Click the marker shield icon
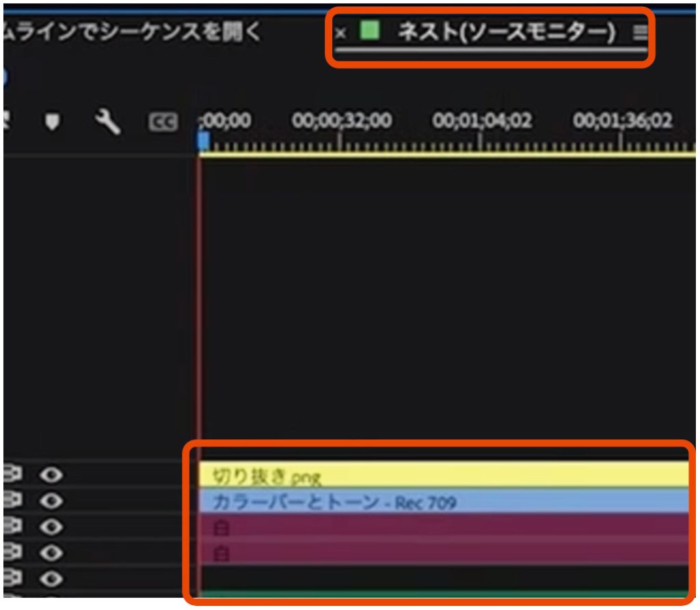Screen dimensions: 700x610 (52, 122)
